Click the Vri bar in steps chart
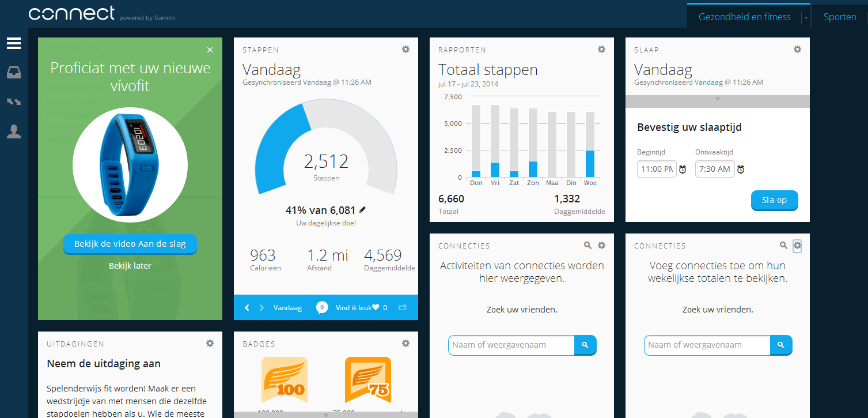Screen dimensions: 868x418 click(495, 170)
